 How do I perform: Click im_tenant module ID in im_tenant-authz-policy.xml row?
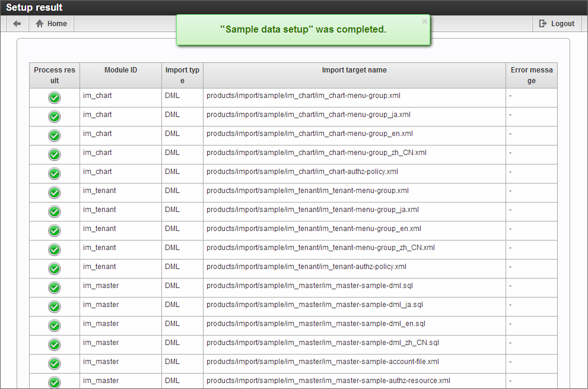pyautogui.click(x=99, y=267)
